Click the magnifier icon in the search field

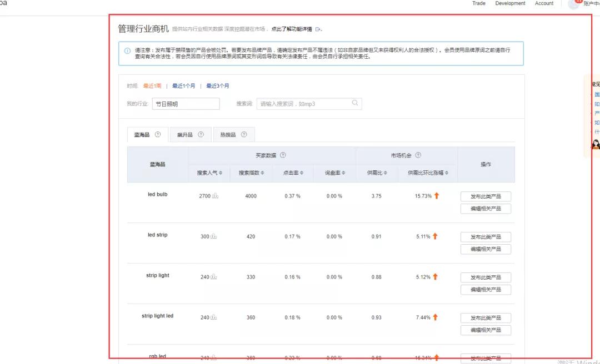(x=355, y=104)
